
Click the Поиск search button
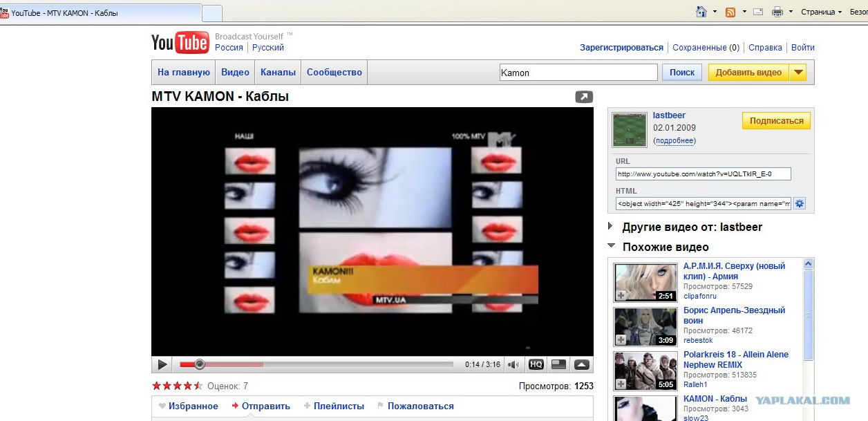(x=682, y=73)
